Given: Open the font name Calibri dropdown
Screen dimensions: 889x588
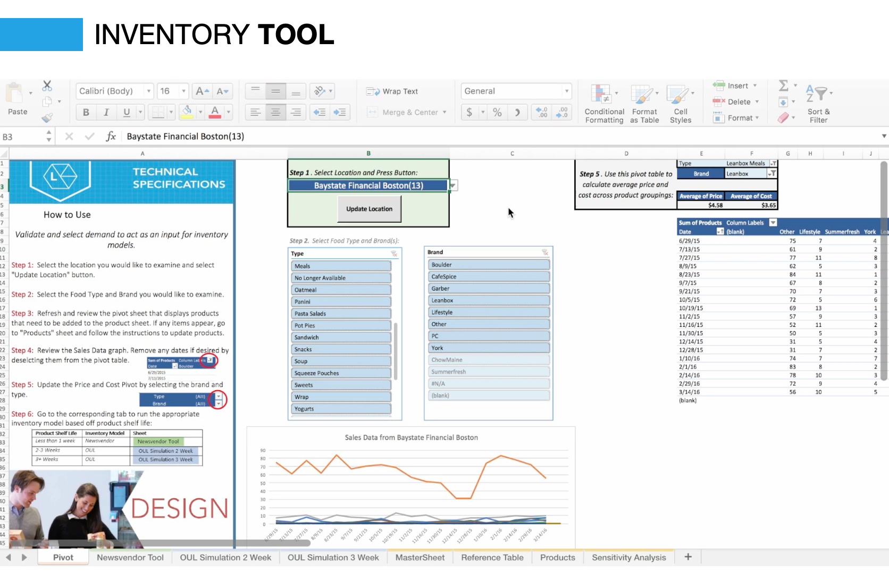Looking at the screenshot, I should [x=149, y=91].
